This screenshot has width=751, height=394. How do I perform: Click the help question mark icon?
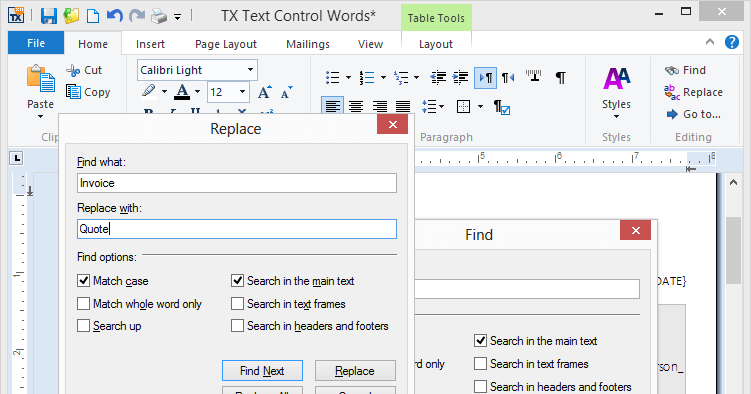point(731,42)
